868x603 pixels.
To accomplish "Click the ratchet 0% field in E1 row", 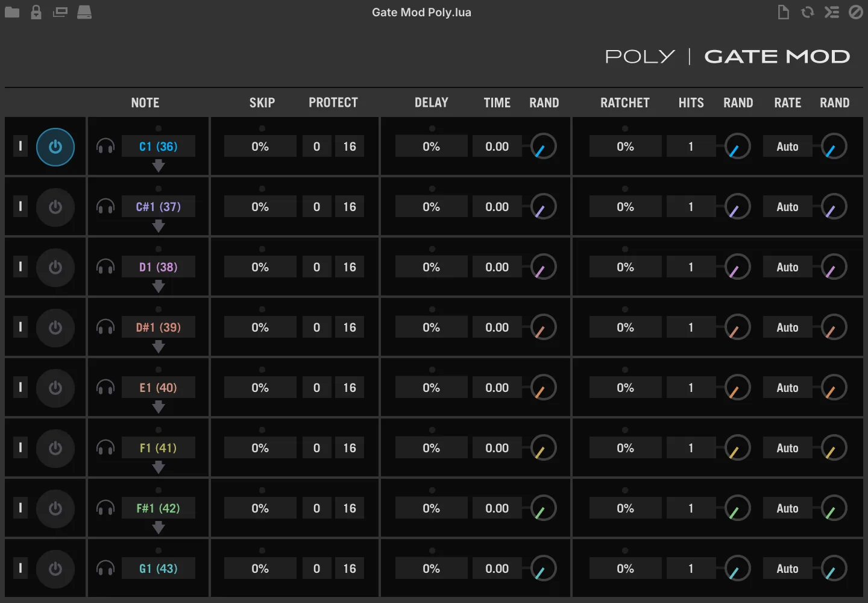I will (625, 388).
